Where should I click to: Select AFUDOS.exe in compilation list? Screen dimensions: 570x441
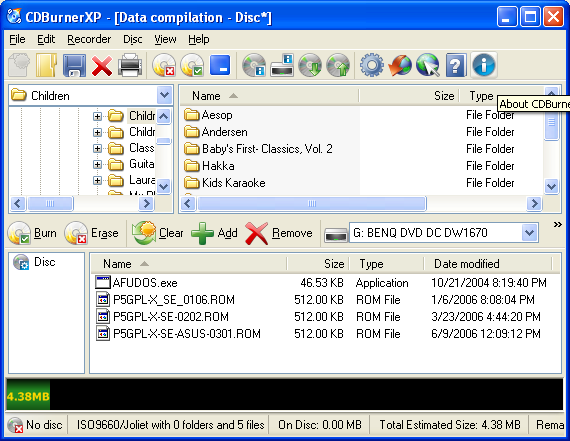[x=137, y=283]
